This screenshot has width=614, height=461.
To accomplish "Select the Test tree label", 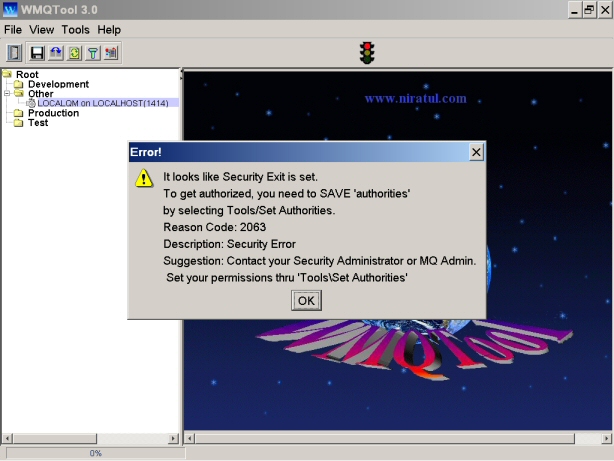I will pos(38,123).
